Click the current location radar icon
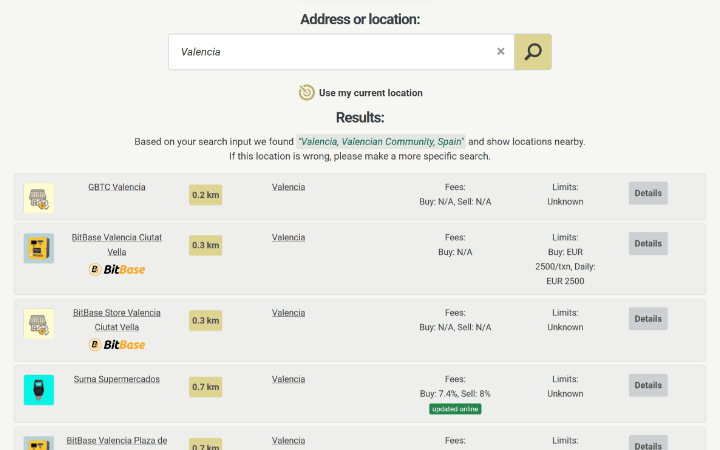 click(x=307, y=93)
